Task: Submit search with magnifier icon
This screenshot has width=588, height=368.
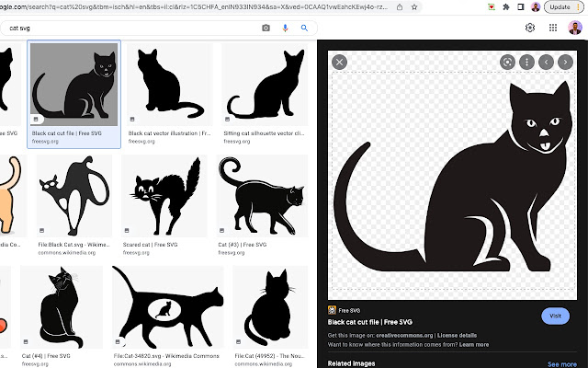Action: tap(304, 28)
